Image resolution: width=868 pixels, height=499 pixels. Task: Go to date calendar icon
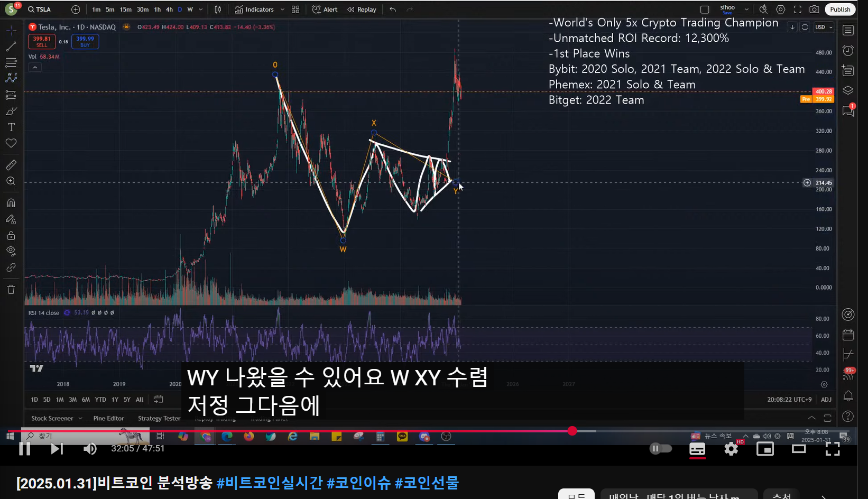point(159,400)
